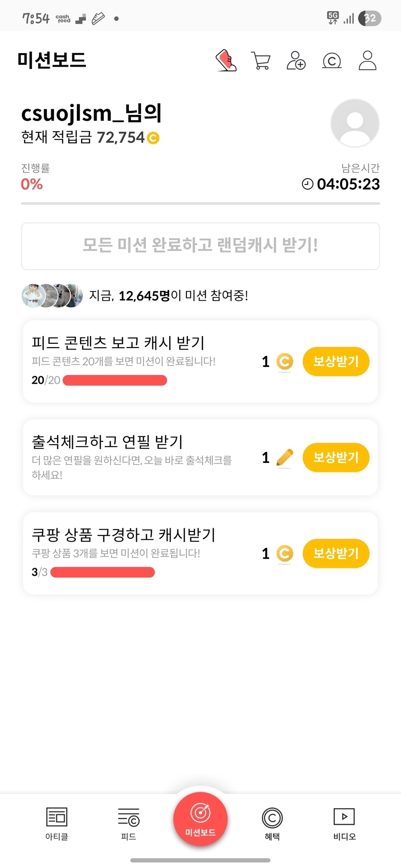The image size is (401, 868).
Task: Tap the participant avatars group
Action: point(50,295)
